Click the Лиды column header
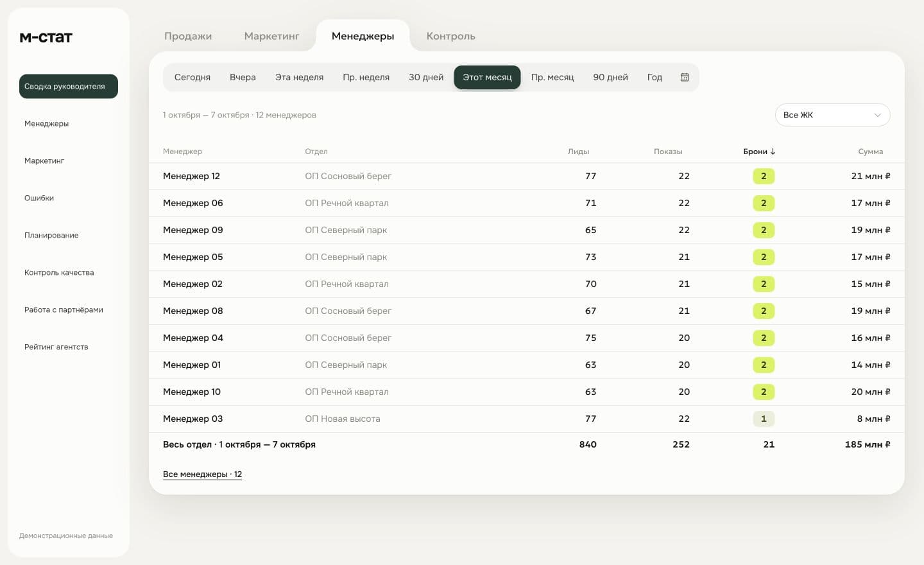This screenshot has width=924, height=565. point(578,152)
